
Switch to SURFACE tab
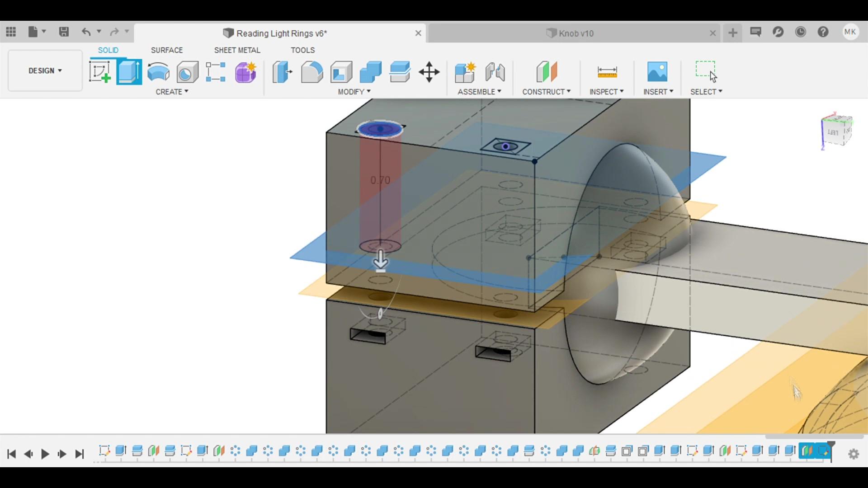[167, 50]
